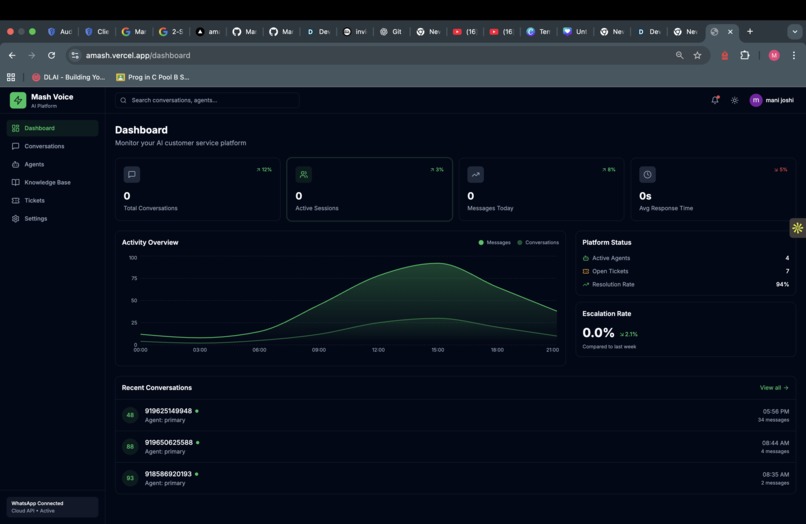Open the Prog in C Pool B S... bookmark
Viewport: 806px width, 524px height.
(x=153, y=77)
